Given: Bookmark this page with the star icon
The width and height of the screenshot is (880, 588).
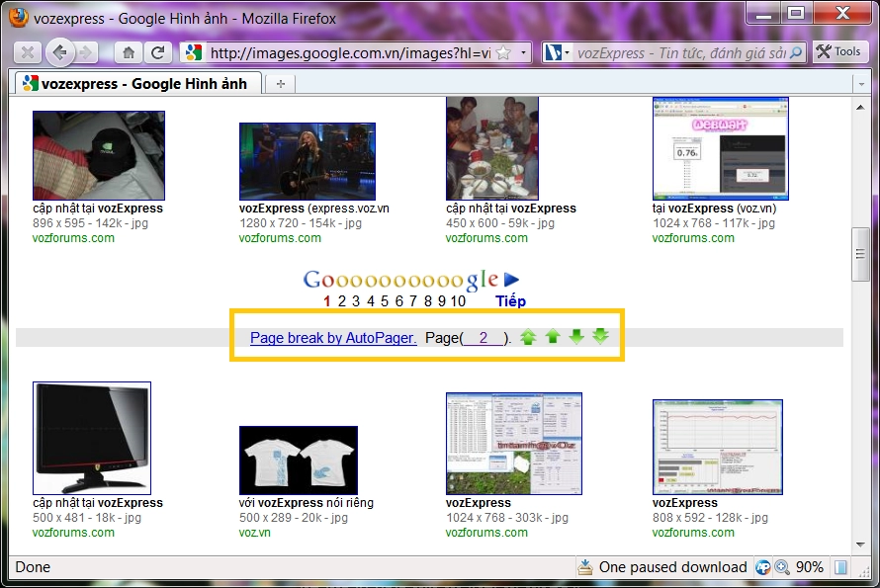Looking at the screenshot, I should coord(504,53).
